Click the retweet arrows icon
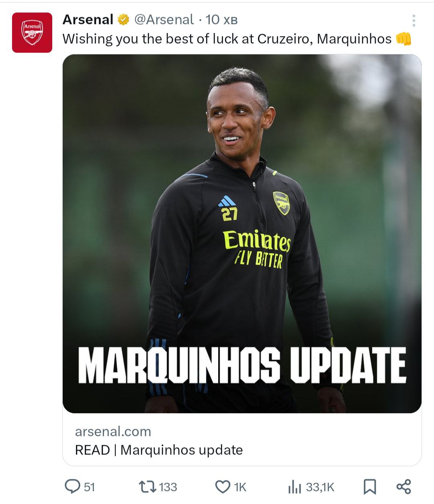 click(147, 487)
